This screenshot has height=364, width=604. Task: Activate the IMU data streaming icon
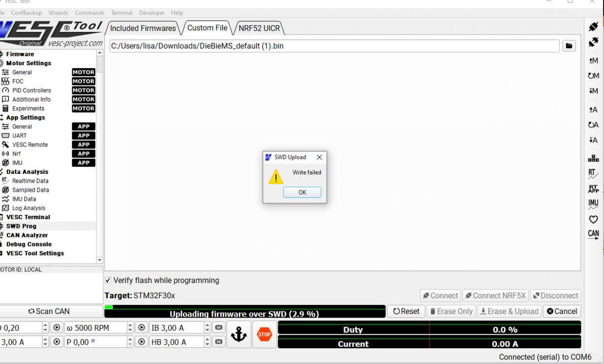pos(593,204)
